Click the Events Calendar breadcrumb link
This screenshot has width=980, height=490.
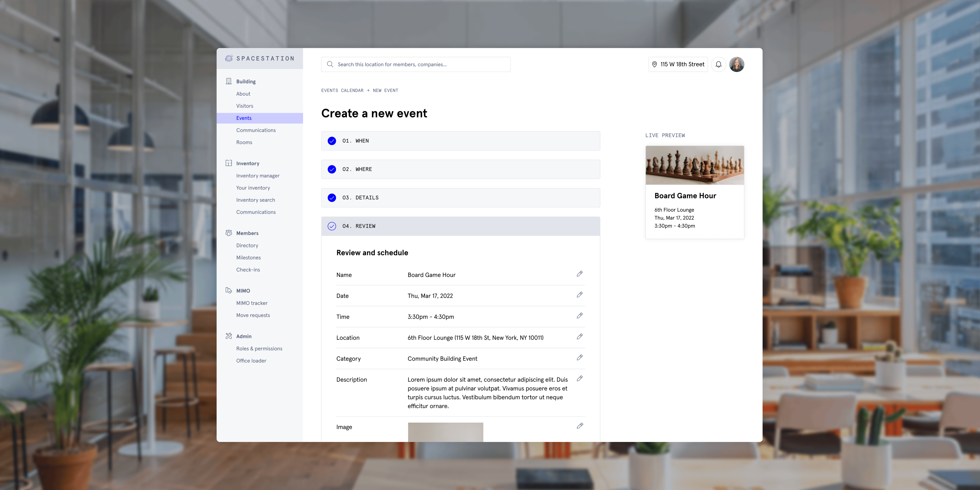[x=342, y=90]
